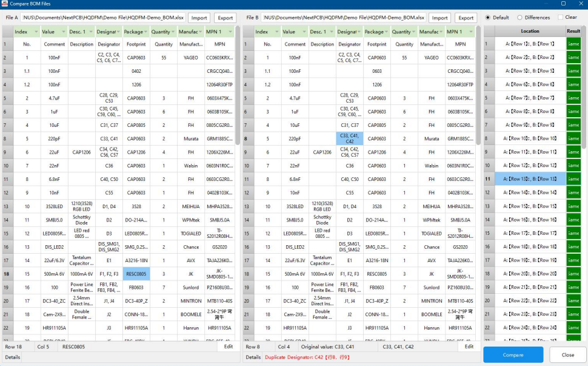Click Export button for File B
588x366 pixels.
[466, 18]
